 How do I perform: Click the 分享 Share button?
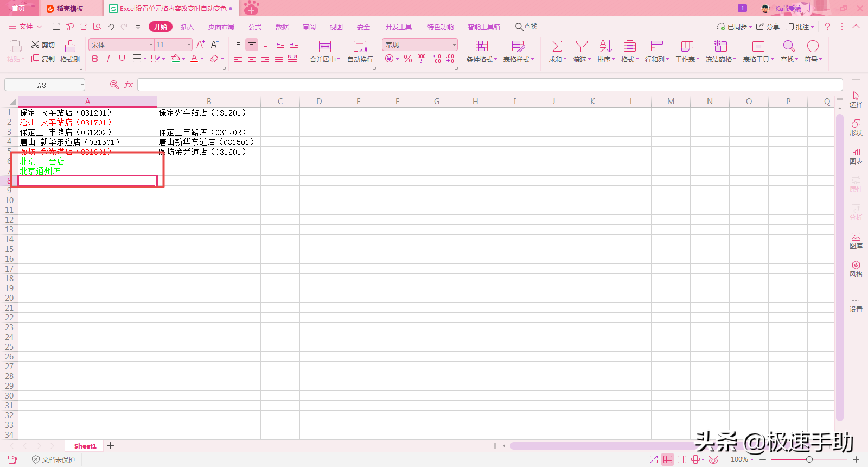tap(768, 27)
